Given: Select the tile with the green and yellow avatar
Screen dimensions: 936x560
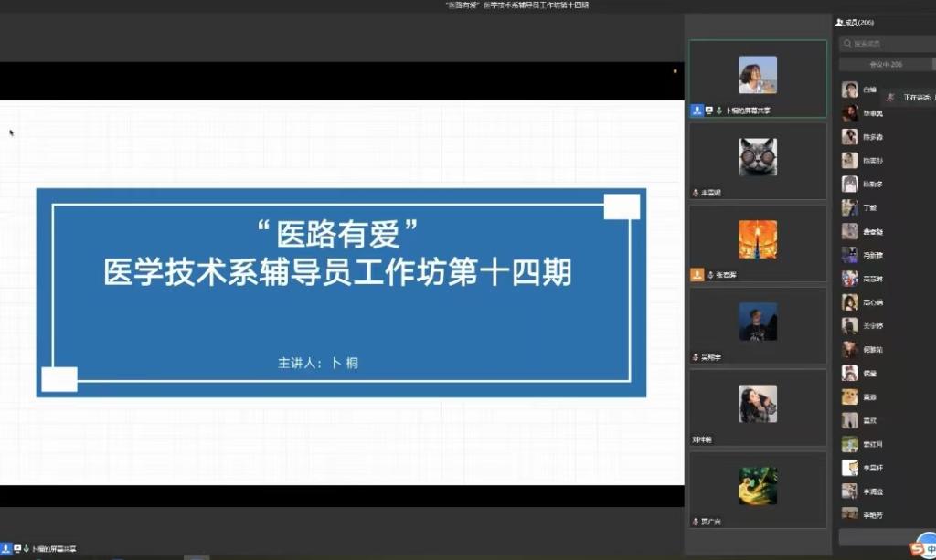Looking at the screenshot, I should click(758, 490).
